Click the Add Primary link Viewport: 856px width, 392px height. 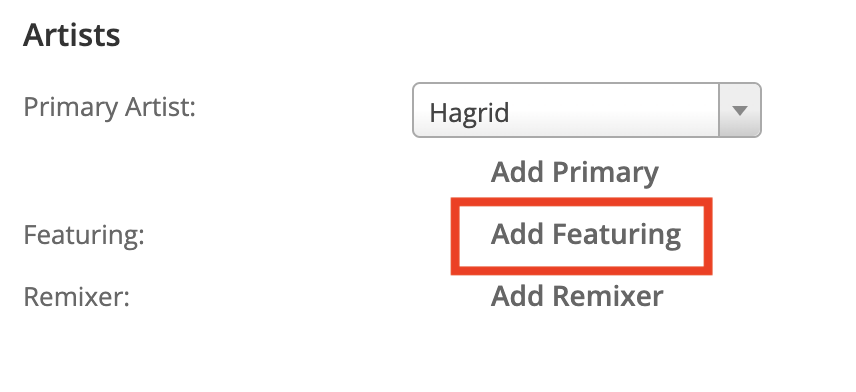(574, 173)
